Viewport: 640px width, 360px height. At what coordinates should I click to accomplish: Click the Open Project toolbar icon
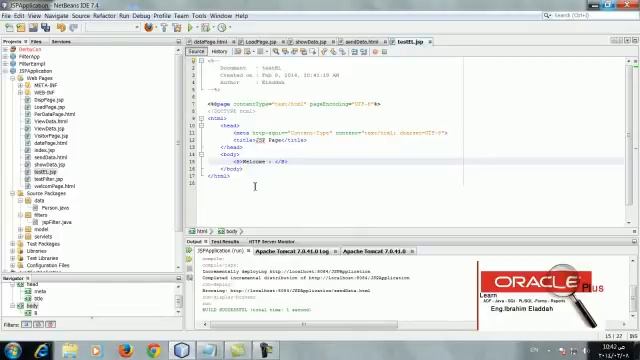(33, 27)
